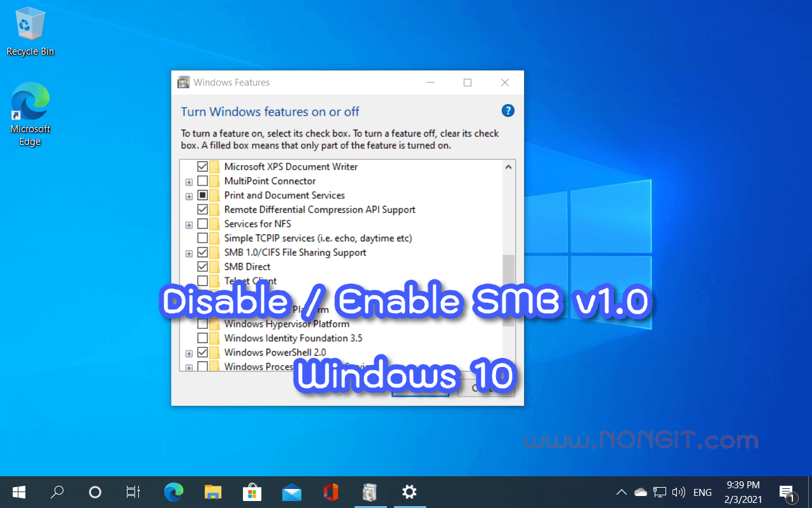Uncheck the SMB Direct checkbox
This screenshot has width=812, height=508.
(x=202, y=267)
